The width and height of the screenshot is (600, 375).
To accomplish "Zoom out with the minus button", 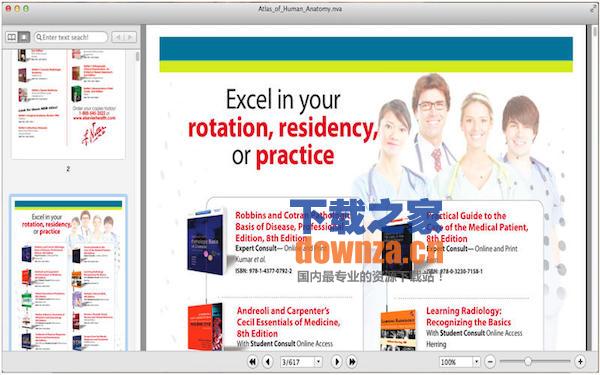I will coord(490,362).
